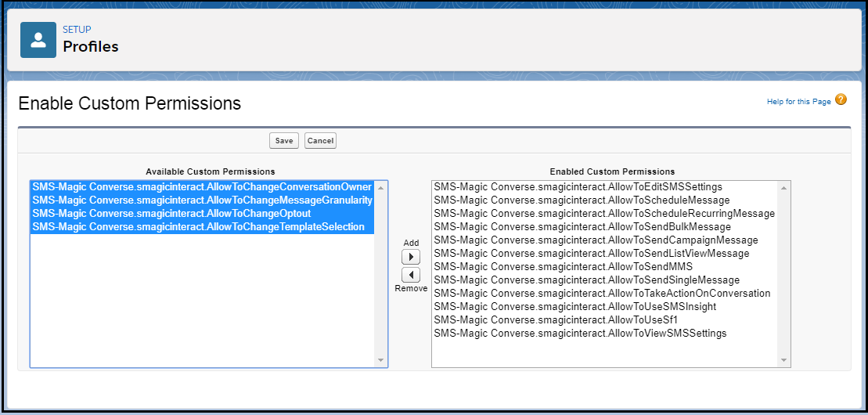Select AllowToEditSMSSettings in Enabled list
Viewport: 868px width, 415px height.
click(x=604, y=186)
